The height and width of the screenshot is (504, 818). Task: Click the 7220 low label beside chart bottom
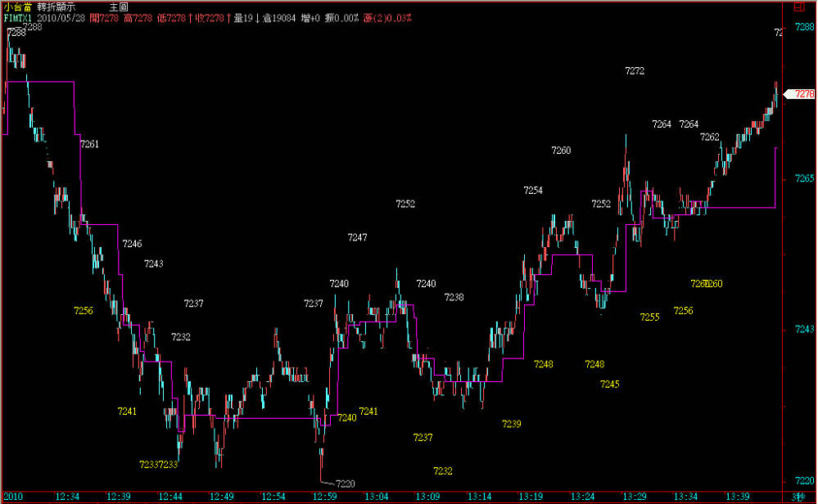coord(346,484)
